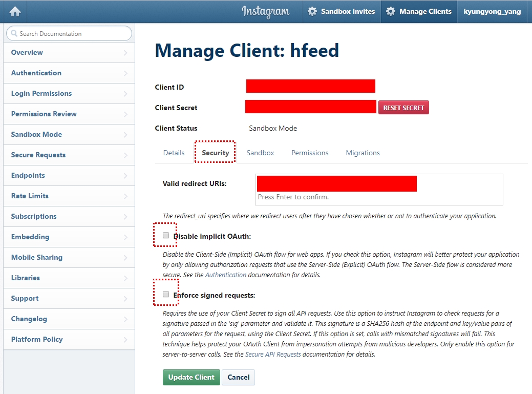Click the home icon in top bar

click(15, 11)
